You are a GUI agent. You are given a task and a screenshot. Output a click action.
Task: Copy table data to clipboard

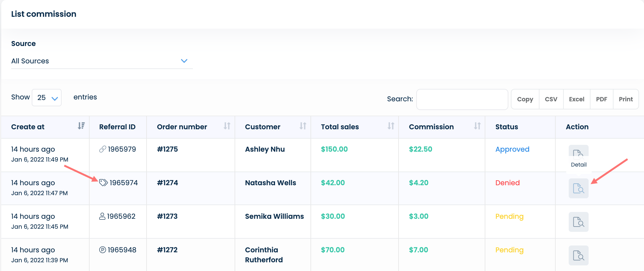525,99
